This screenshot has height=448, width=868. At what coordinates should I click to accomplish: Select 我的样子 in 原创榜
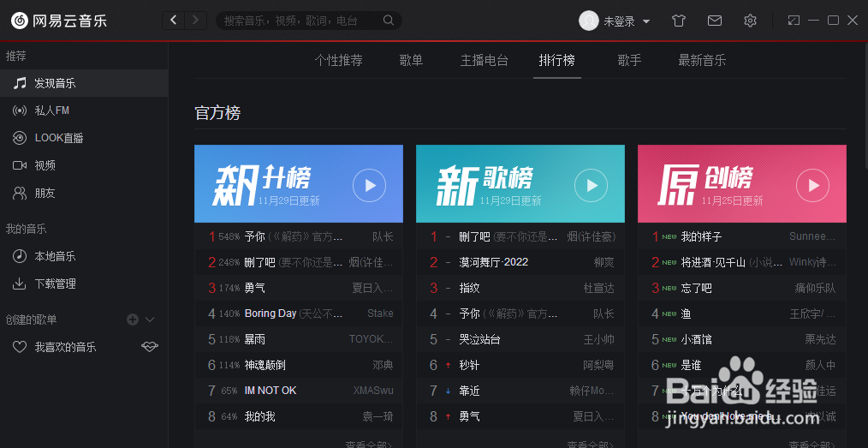point(742,236)
